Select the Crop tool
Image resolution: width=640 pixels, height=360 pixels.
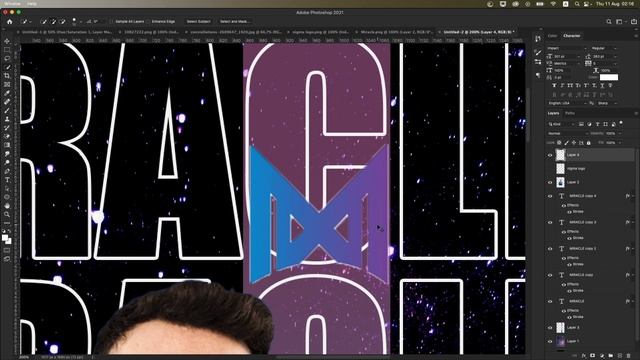(7, 76)
